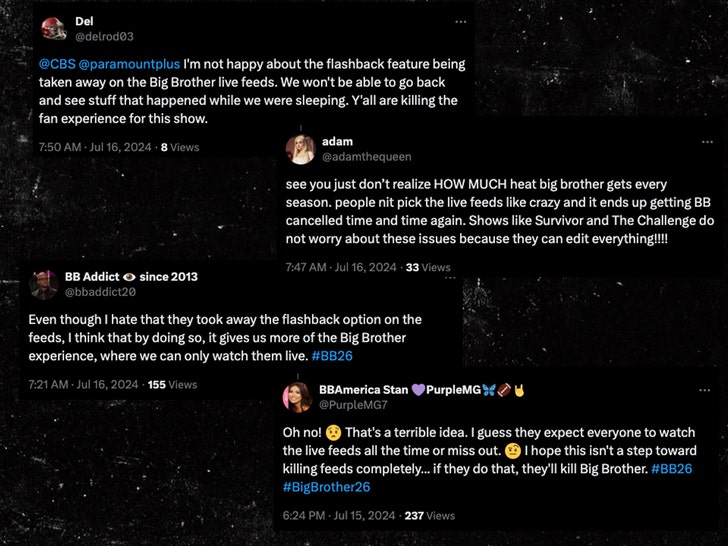Screen dimensions: 728x546
Task: Open Del's profile avatar
Action: tap(54, 28)
